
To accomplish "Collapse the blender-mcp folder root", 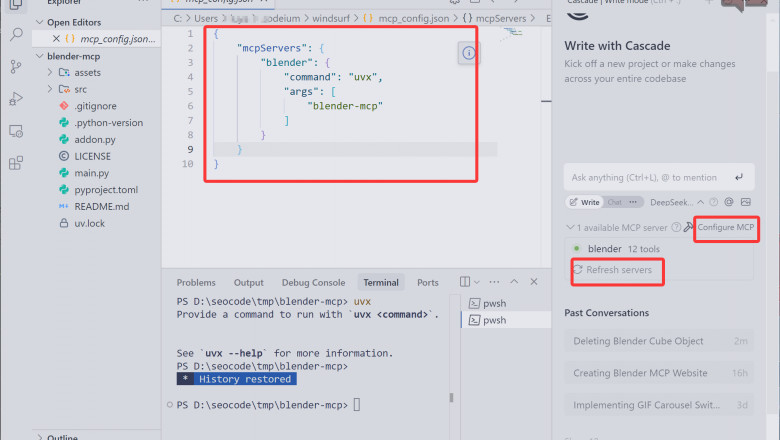I will [40, 56].
